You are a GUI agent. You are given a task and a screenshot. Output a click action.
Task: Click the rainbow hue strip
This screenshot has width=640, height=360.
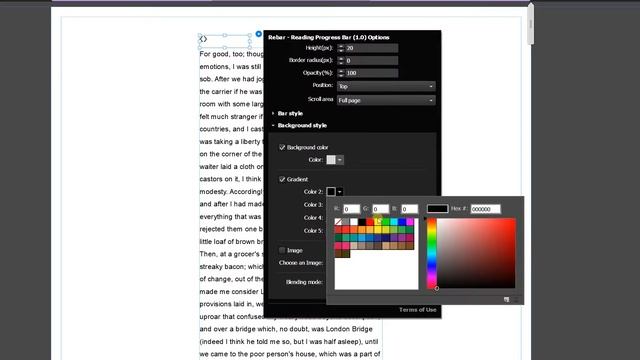tap(431, 253)
